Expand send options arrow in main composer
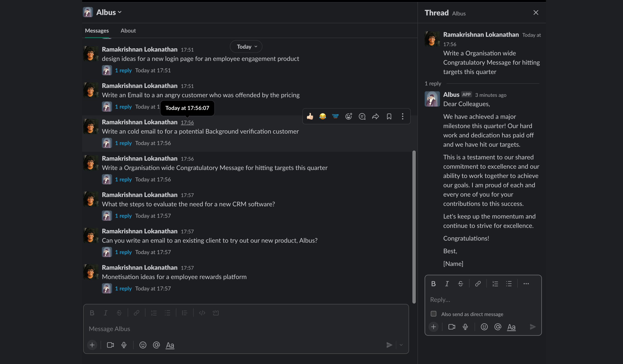Viewport: 623px width, 364px height. tap(401, 345)
